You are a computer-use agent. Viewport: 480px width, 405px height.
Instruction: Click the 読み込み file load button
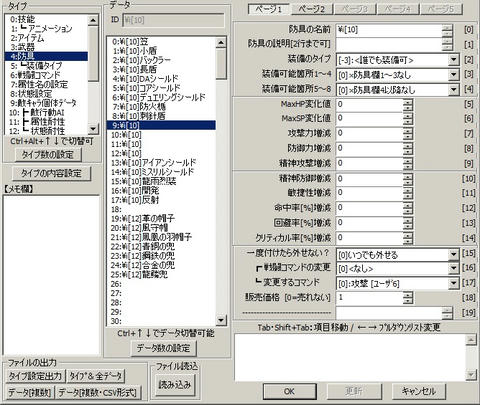pyautogui.click(x=175, y=384)
